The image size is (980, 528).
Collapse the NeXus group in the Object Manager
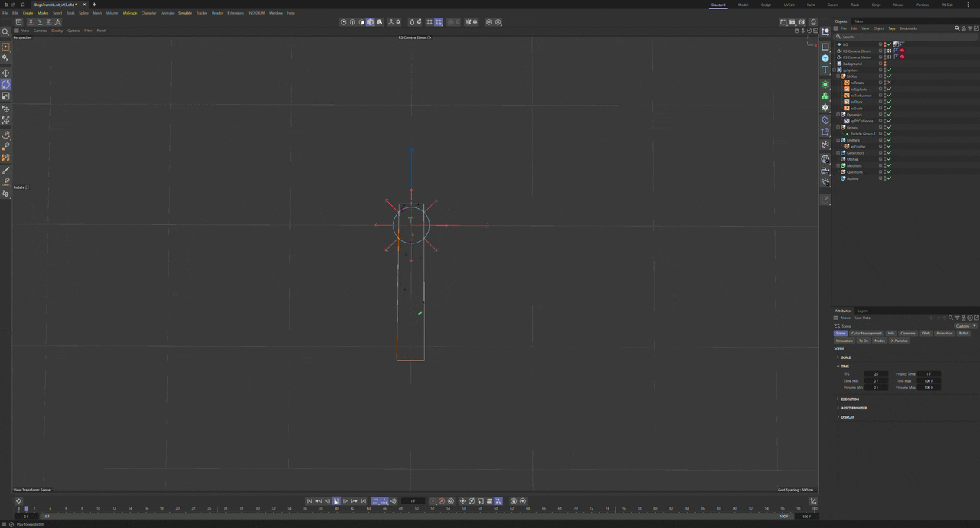837,76
